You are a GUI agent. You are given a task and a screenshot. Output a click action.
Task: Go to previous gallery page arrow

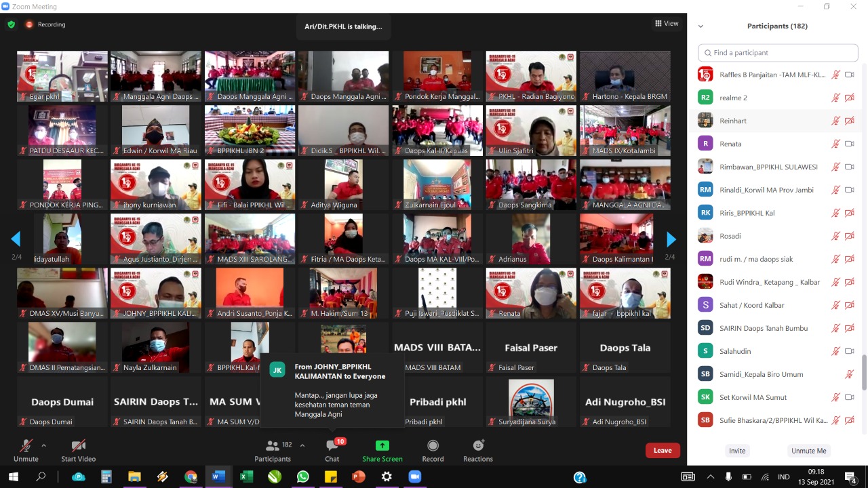16,239
